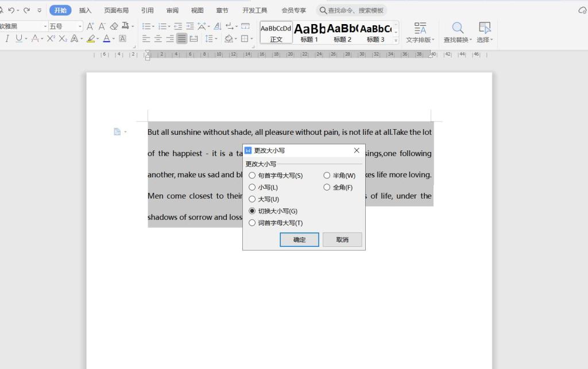Click the increase font size icon
Screen dimensions: 588x369
[x=90, y=26]
